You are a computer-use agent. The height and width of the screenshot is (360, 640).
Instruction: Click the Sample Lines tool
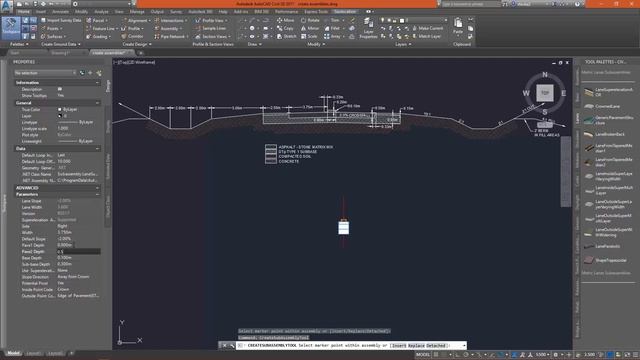(x=211, y=29)
